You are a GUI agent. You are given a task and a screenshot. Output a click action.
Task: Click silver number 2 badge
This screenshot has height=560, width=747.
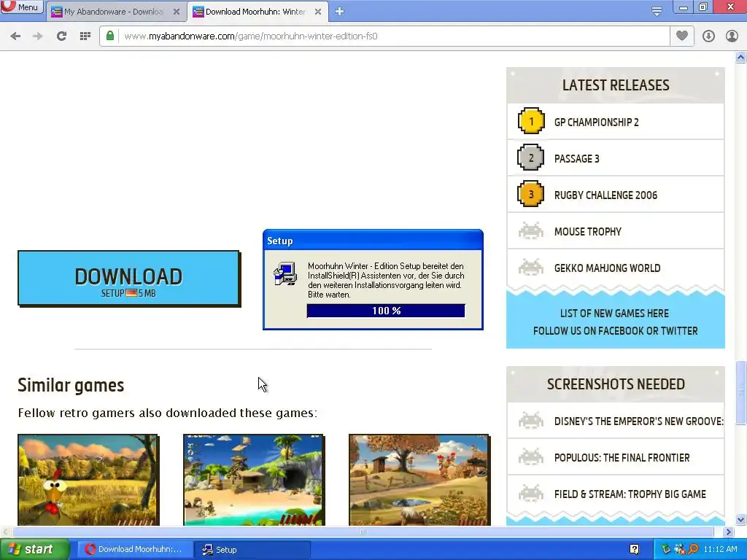(531, 157)
